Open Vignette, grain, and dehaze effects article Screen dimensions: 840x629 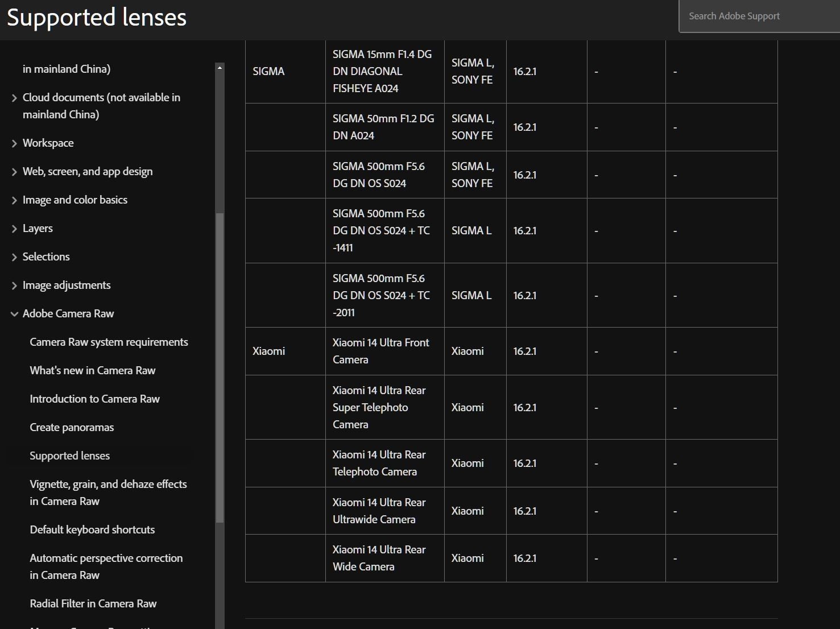pos(108,493)
